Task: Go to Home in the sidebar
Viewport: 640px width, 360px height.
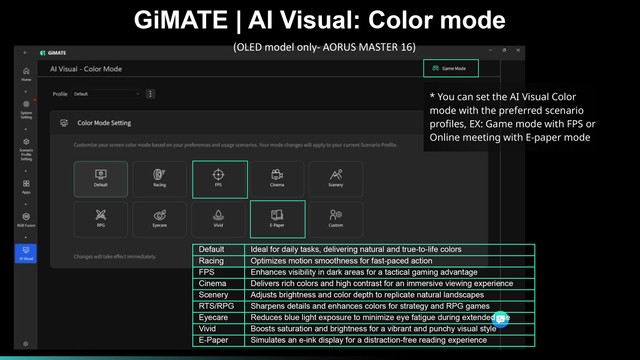Action: 26,74
